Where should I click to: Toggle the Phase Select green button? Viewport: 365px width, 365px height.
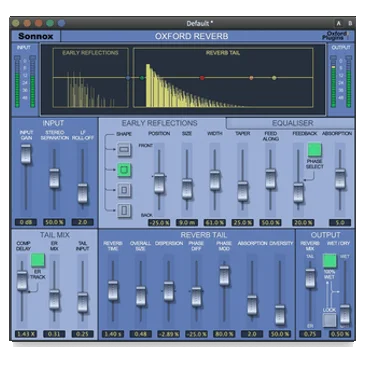click(x=314, y=150)
